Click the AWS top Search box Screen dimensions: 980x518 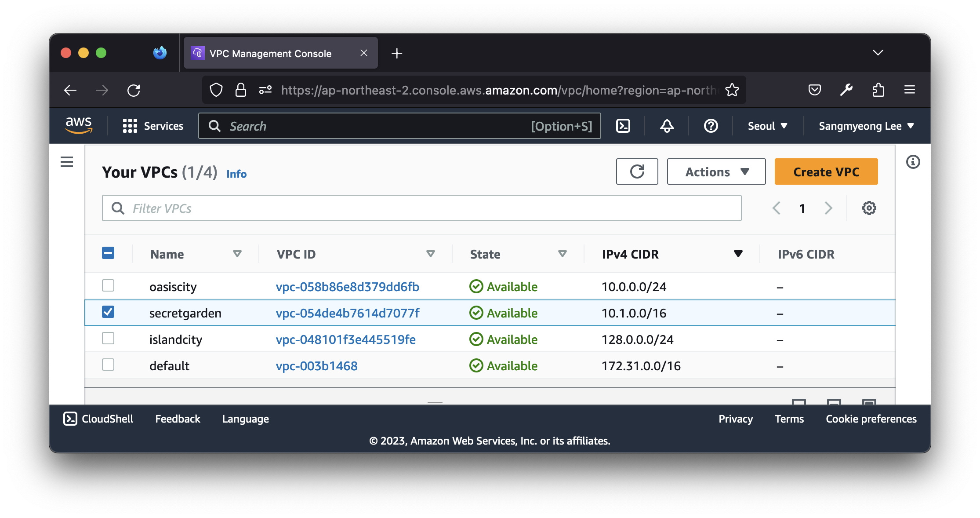click(x=399, y=126)
